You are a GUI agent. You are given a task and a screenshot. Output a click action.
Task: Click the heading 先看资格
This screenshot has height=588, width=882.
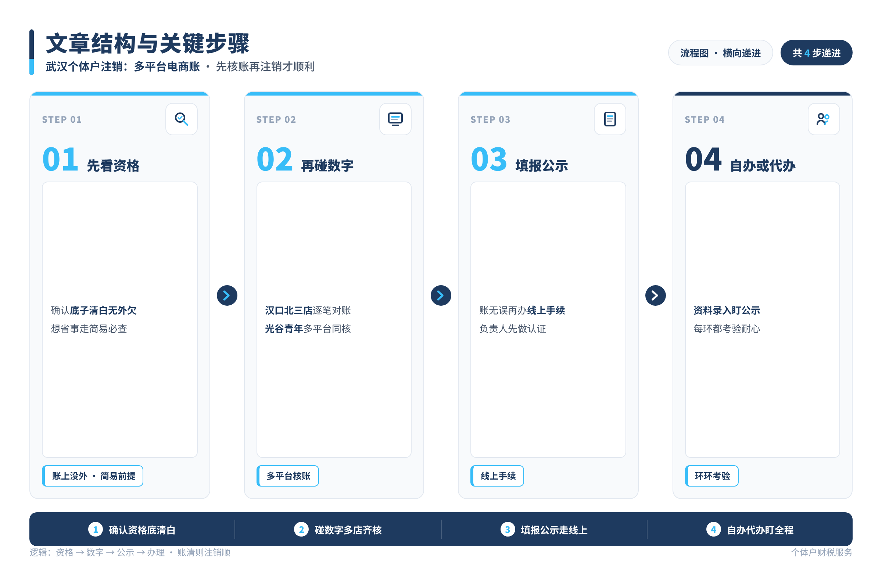113,166
